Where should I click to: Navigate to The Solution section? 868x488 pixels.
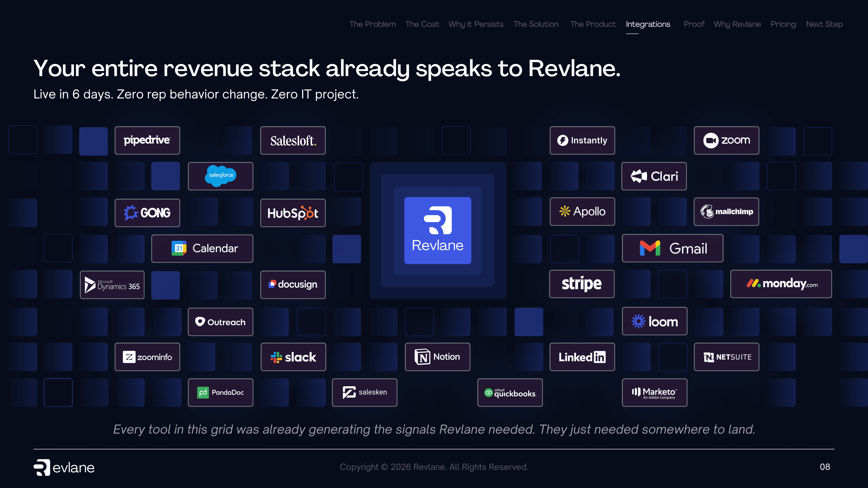click(536, 24)
